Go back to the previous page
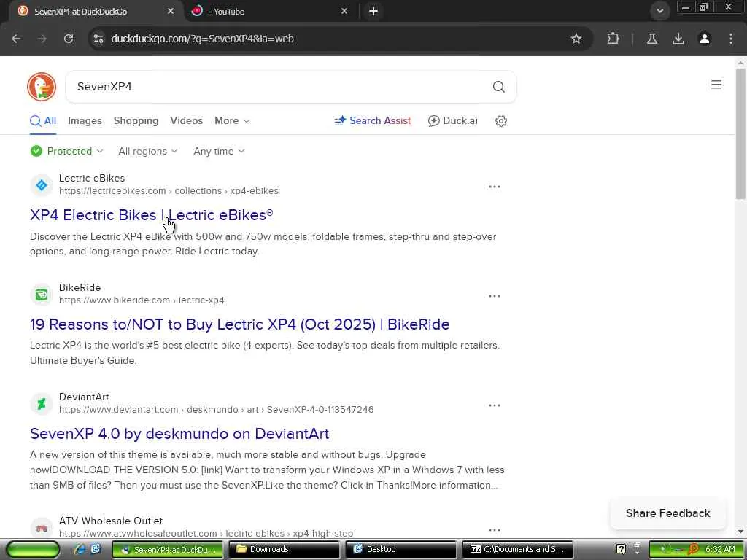 point(16,39)
